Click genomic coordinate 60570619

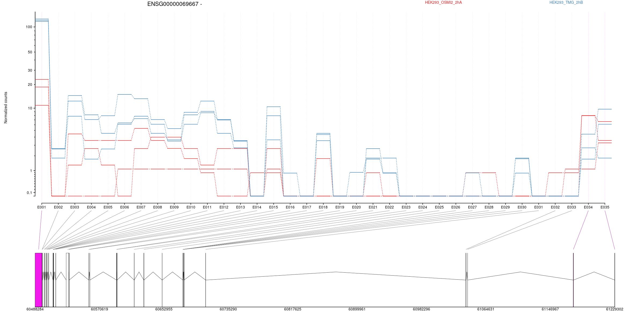(x=100, y=309)
